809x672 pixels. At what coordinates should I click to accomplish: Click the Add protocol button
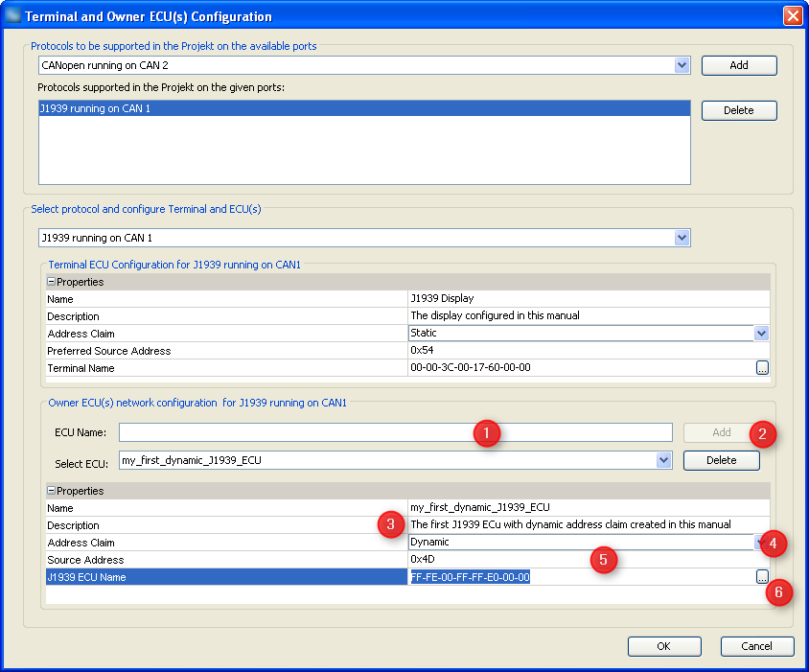[739, 65]
